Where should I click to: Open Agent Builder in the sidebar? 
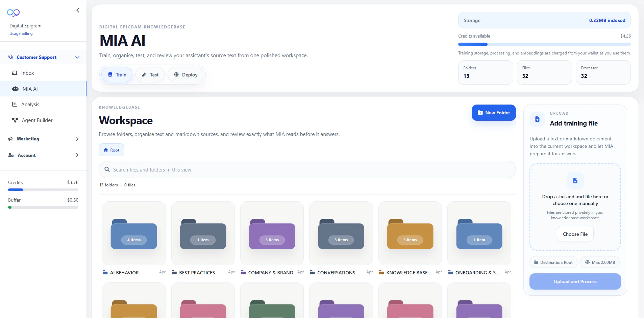point(43,120)
